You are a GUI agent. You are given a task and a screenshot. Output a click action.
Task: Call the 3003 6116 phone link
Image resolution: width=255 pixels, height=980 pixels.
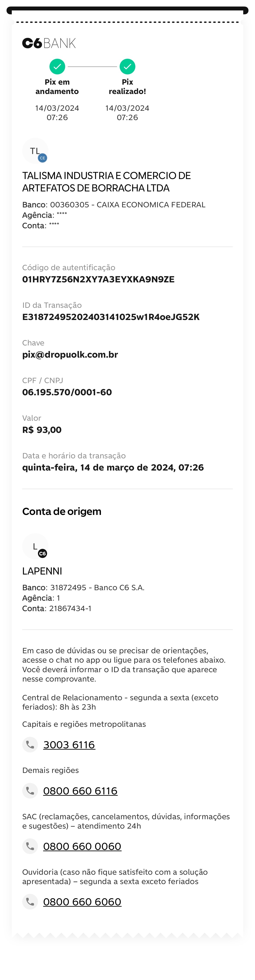69,745
